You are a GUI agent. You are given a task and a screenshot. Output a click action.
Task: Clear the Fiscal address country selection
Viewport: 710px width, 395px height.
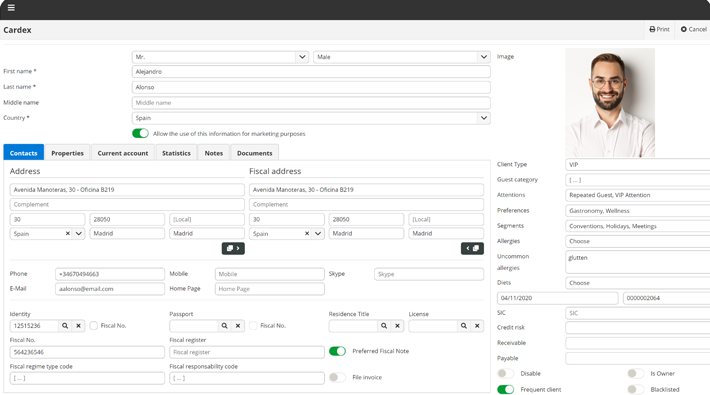[307, 233]
